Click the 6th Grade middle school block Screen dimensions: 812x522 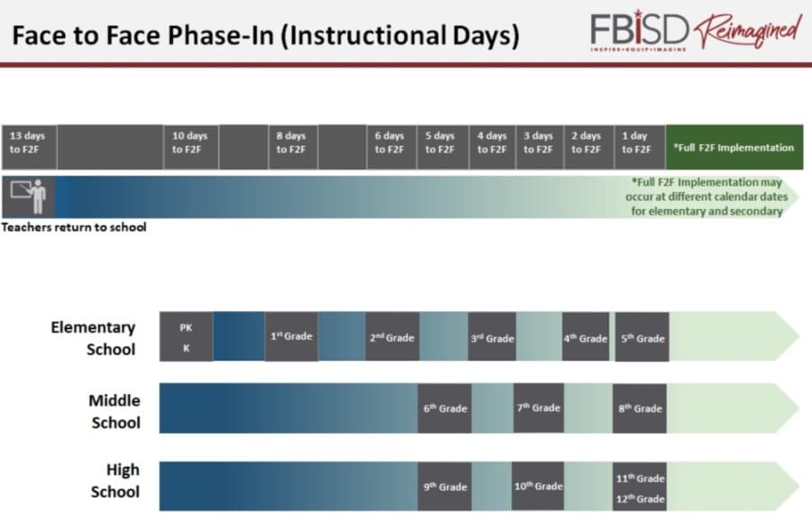[x=444, y=408]
